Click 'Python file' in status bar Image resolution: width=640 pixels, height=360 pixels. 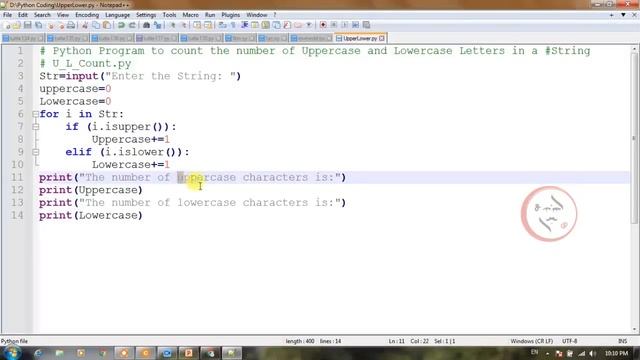(x=14, y=341)
